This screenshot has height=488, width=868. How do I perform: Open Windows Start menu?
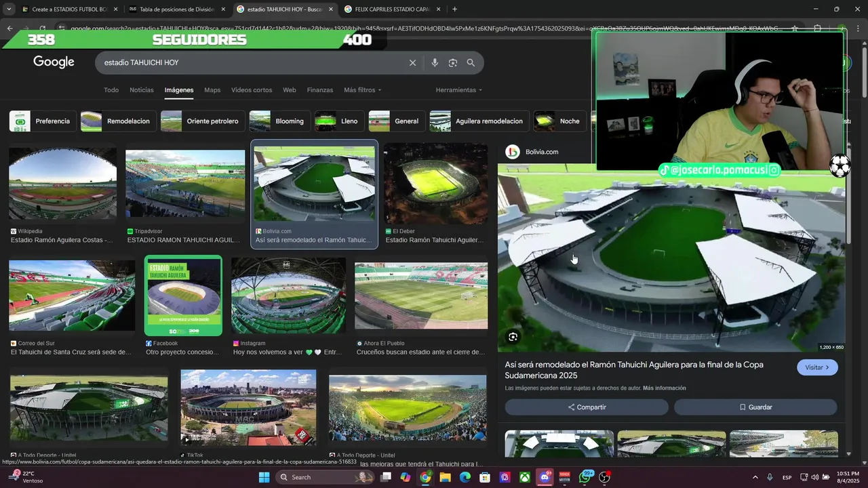264,477
